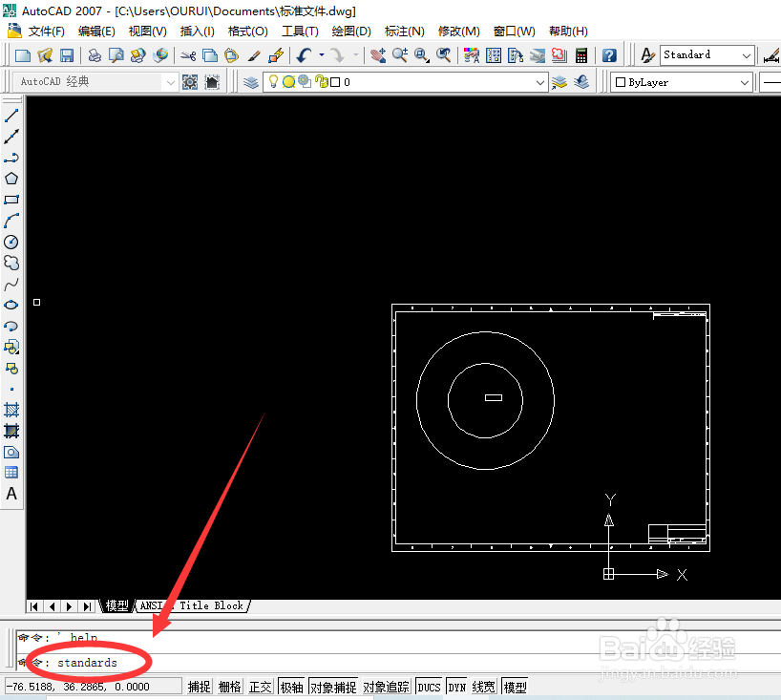This screenshot has height=700, width=781.
Task: Toggle 正交 ortho mode in status bar
Action: click(x=261, y=687)
